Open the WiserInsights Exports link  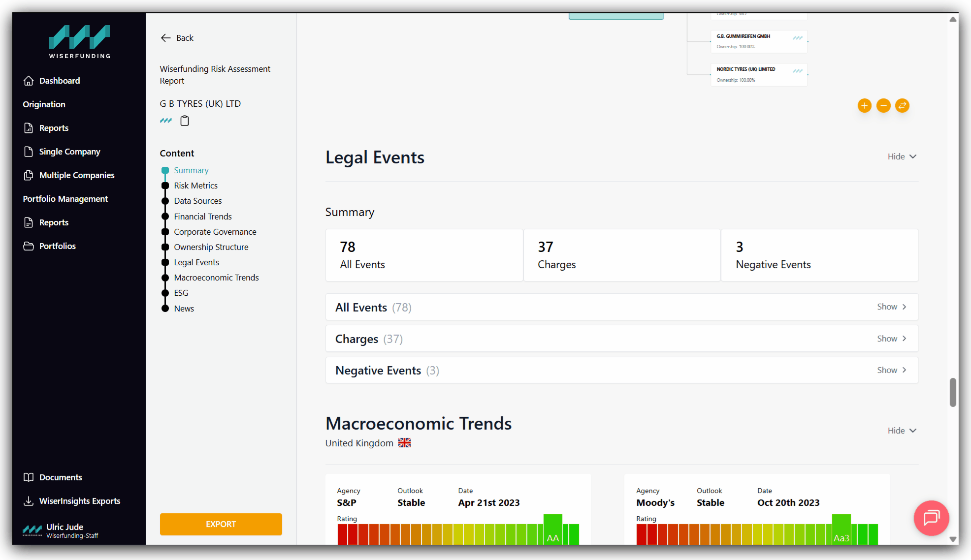tap(80, 501)
